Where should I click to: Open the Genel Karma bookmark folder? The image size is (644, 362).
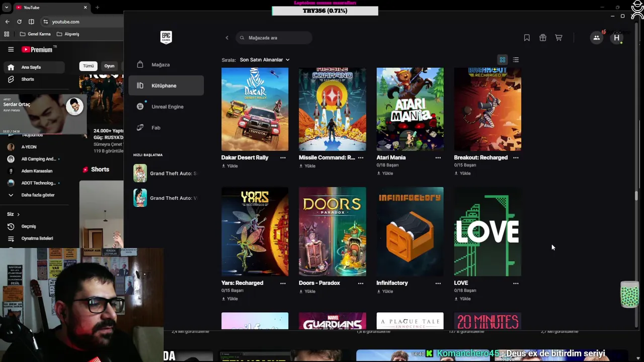click(35, 34)
